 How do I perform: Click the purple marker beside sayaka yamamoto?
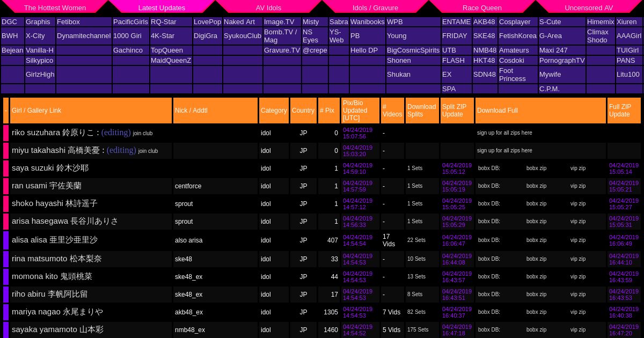[6, 330]
